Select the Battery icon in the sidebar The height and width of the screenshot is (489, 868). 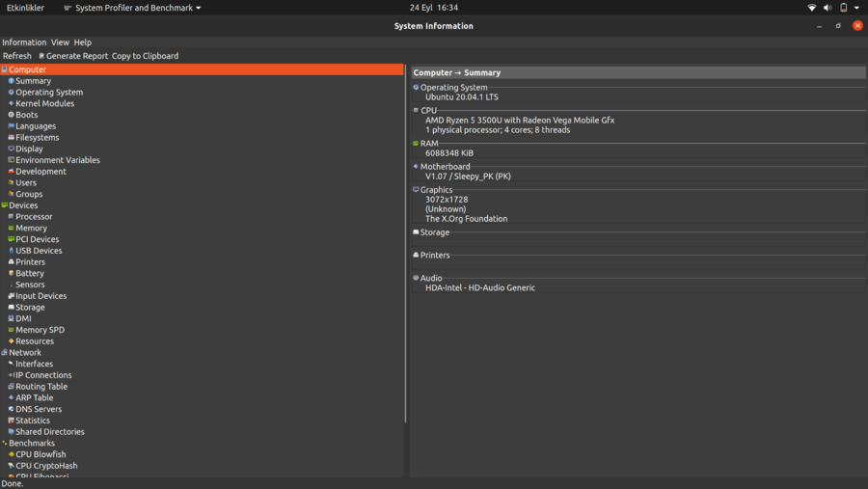coord(12,274)
